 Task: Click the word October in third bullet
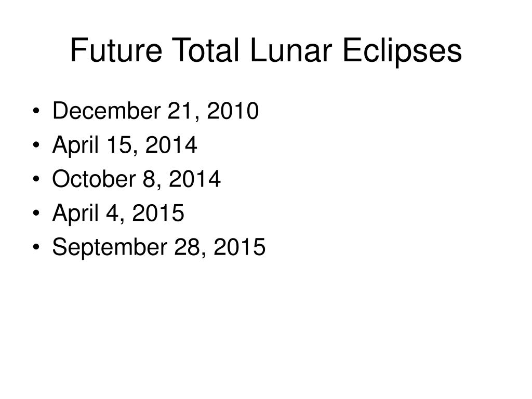(x=94, y=179)
